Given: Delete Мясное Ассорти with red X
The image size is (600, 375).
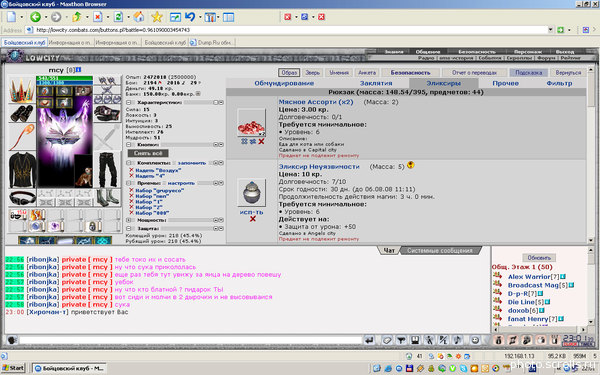Looking at the screenshot, I should click(261, 142).
